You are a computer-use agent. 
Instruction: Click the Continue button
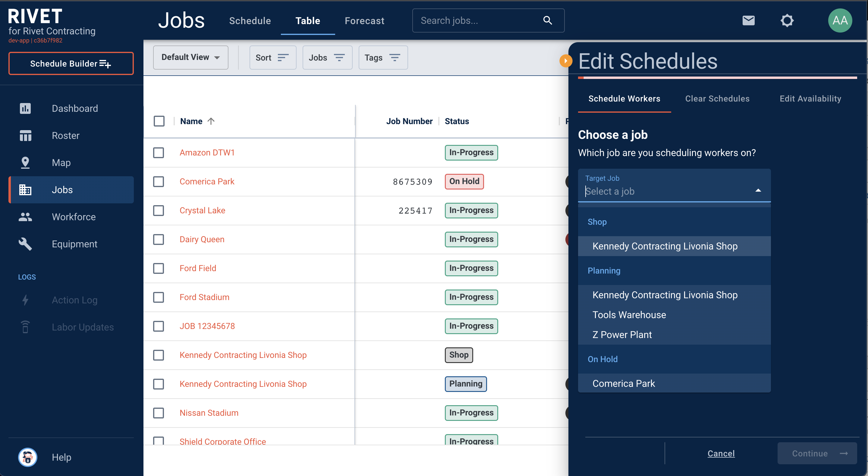click(817, 453)
